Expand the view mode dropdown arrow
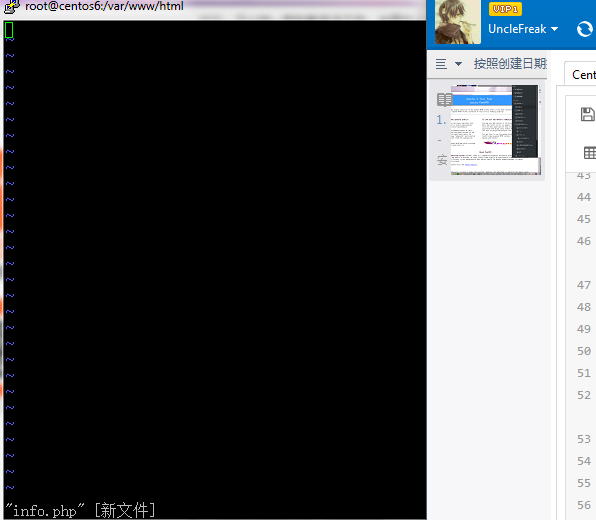This screenshot has height=520, width=596. coord(458,64)
